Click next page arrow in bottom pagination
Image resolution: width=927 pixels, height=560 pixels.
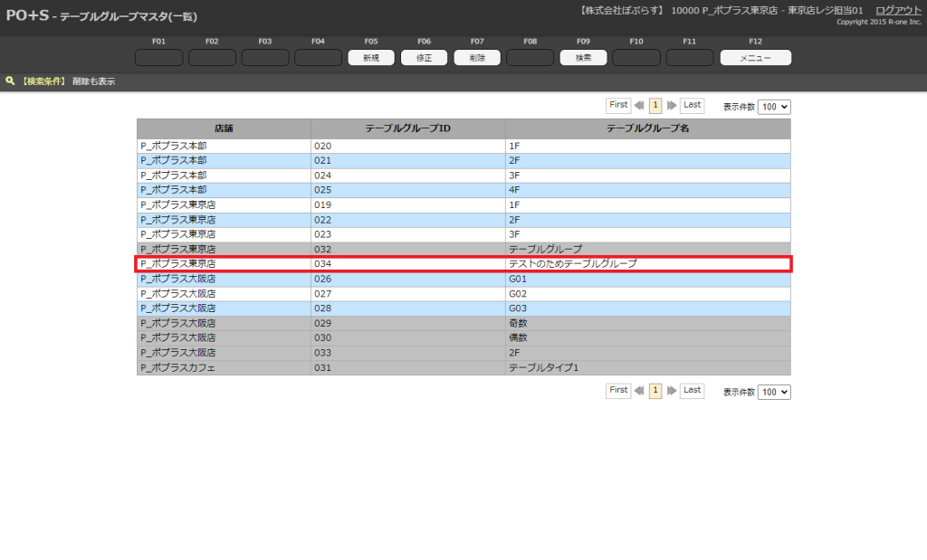(672, 391)
